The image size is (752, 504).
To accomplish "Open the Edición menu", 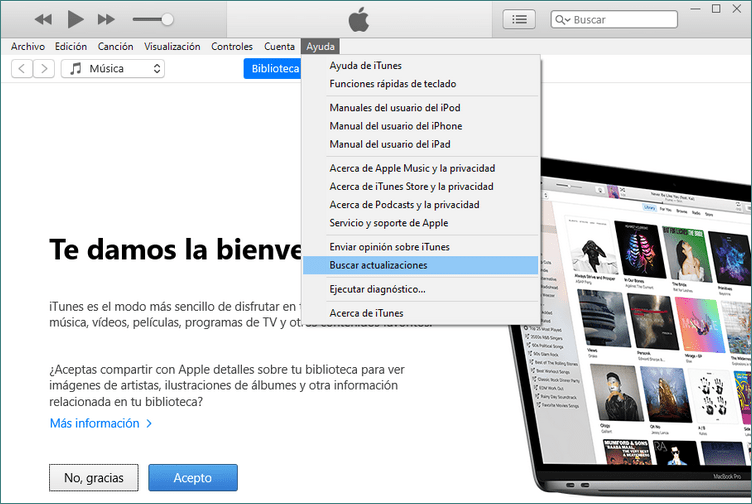I will [x=71, y=47].
